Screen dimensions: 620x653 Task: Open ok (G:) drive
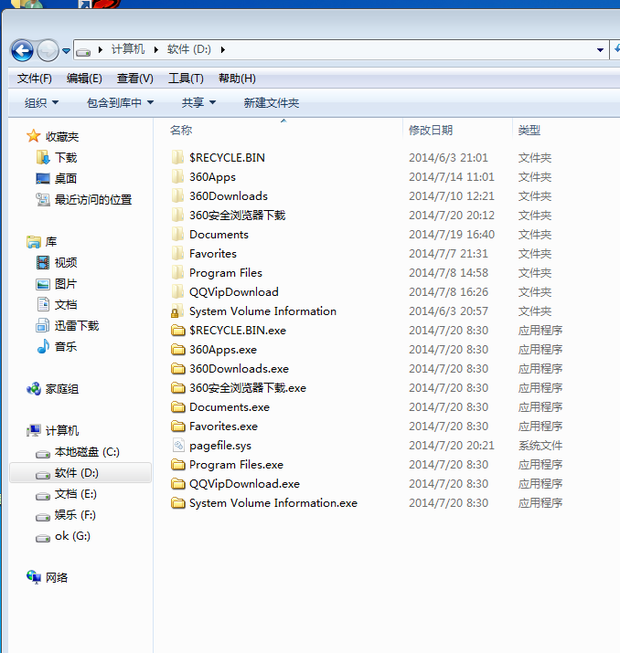[x=72, y=536]
